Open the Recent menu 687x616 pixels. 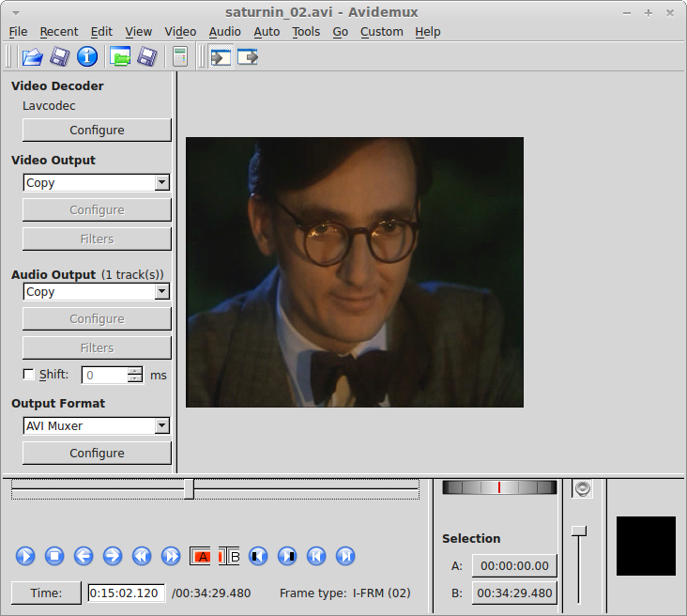[x=59, y=32]
